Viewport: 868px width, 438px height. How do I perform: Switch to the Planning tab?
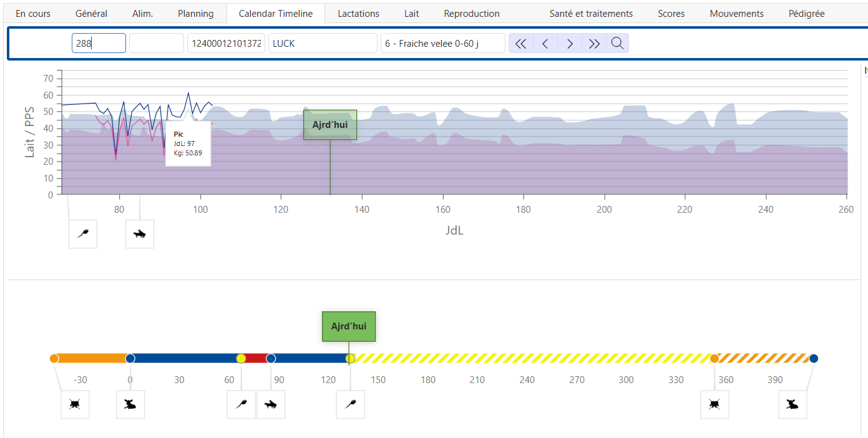pos(195,13)
